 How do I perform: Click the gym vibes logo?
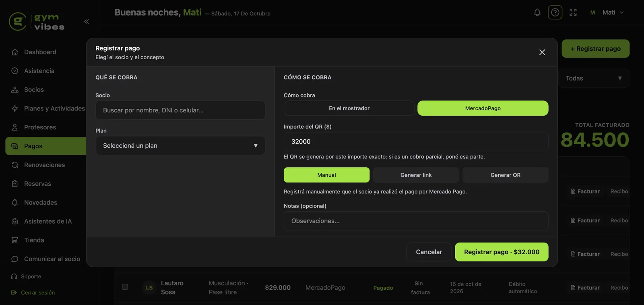click(x=37, y=22)
